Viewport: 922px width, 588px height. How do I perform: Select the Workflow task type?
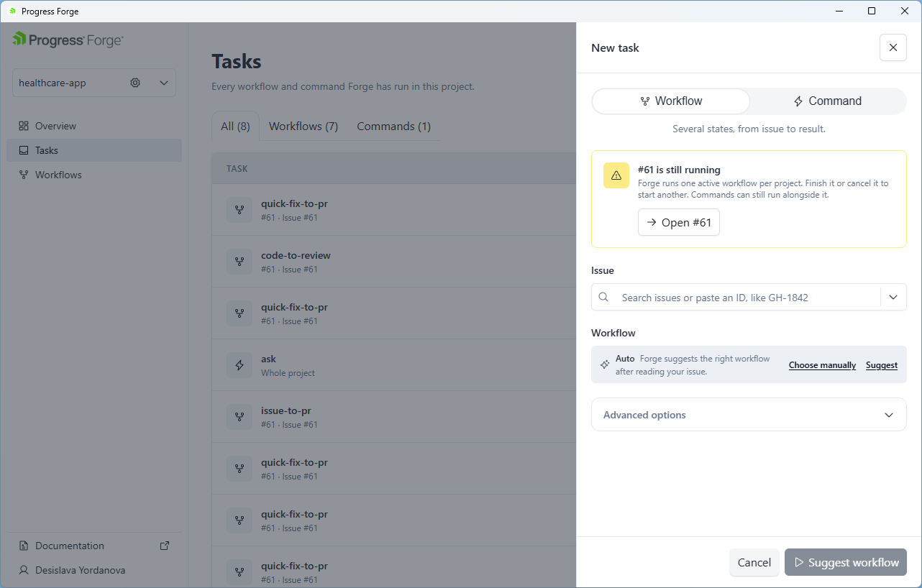tap(671, 101)
